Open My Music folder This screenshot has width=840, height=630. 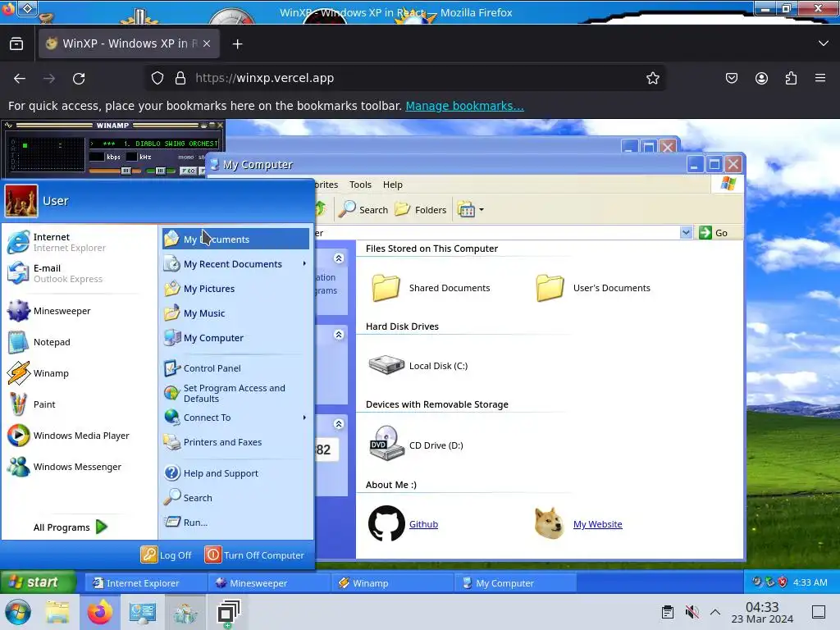235,313
